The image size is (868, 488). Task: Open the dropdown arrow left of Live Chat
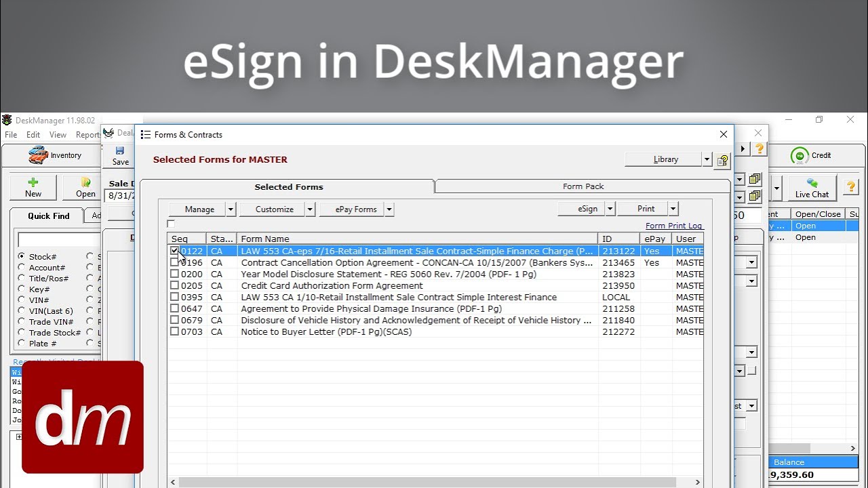(776, 188)
